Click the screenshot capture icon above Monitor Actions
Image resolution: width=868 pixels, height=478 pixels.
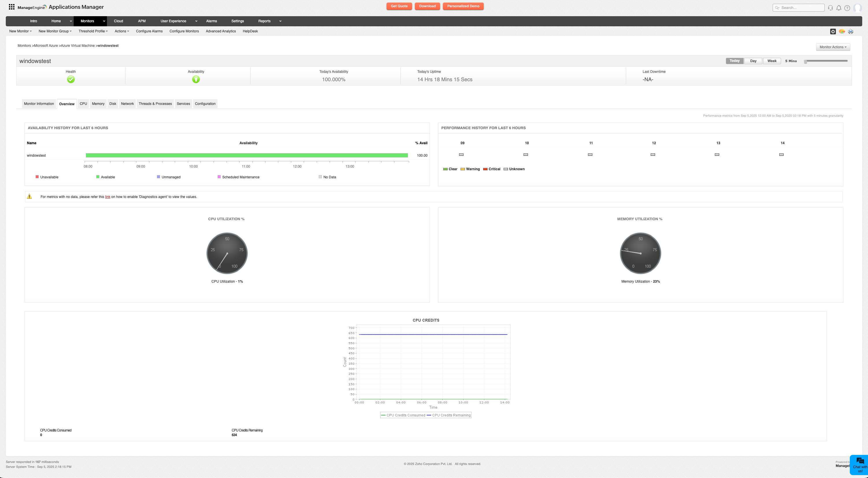[833, 31]
